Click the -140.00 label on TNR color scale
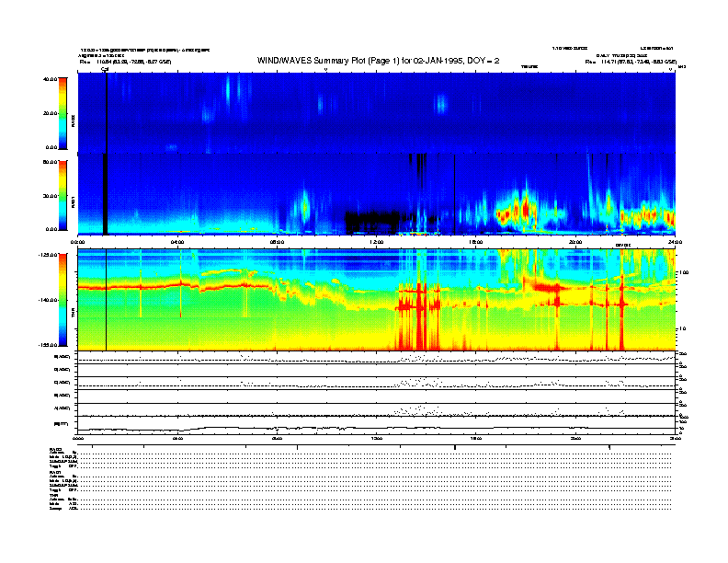This screenshot has width=728, height=563. [x=48, y=300]
